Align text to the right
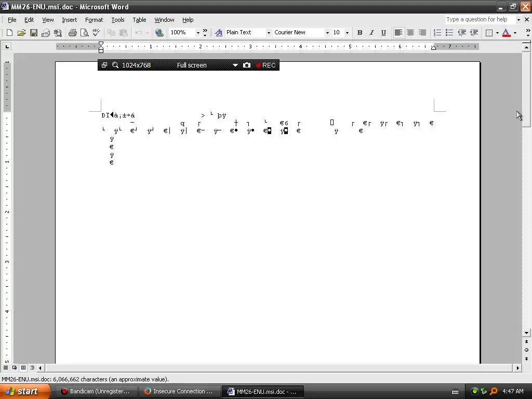Screen dimensions: 532x399 point(422,33)
